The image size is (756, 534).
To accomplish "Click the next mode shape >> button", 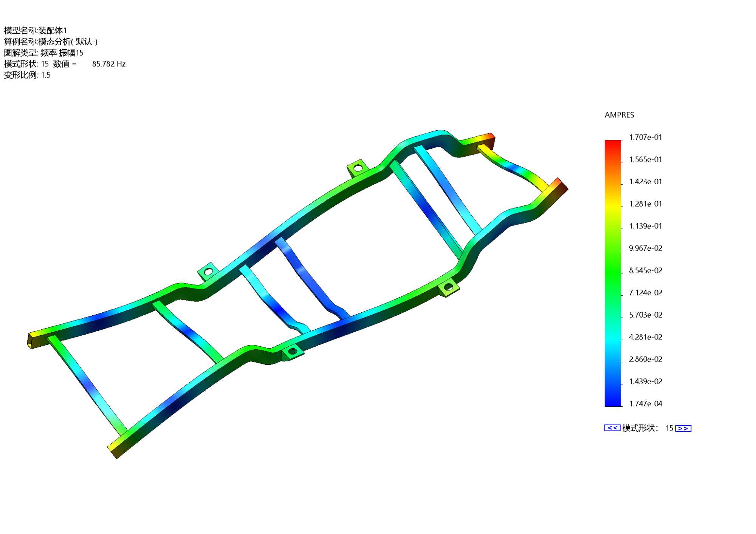I will [683, 428].
